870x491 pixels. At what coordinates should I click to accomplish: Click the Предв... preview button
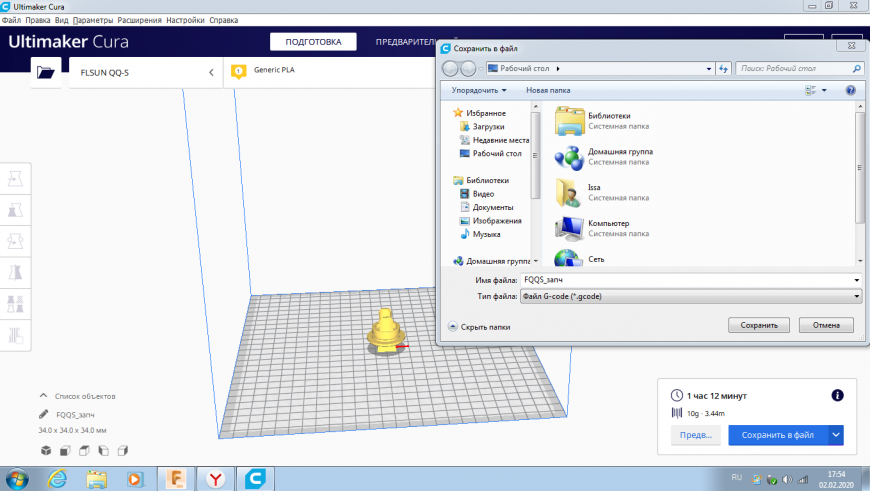point(696,435)
